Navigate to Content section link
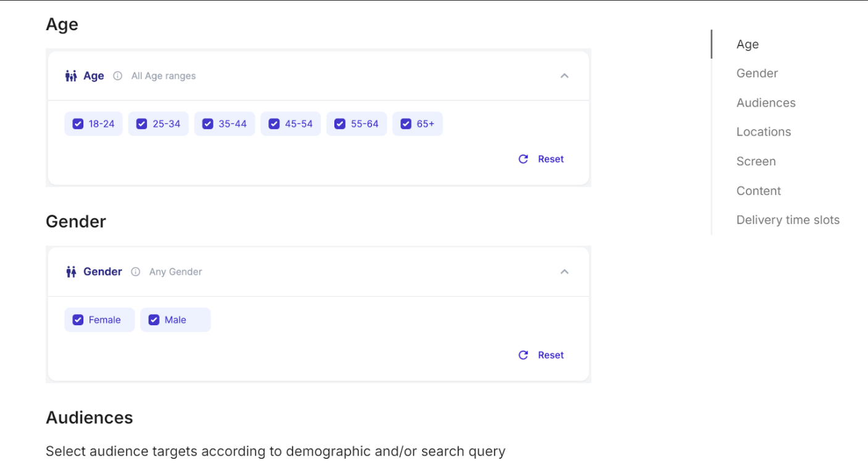 pyautogui.click(x=758, y=191)
